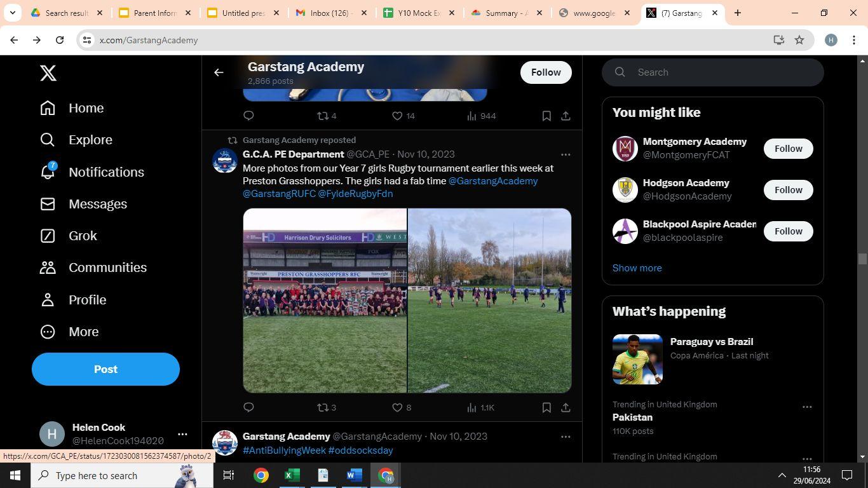Image resolution: width=868 pixels, height=488 pixels.
Task: Open the G.C.A. PE Department profile avatar
Action: point(225,161)
